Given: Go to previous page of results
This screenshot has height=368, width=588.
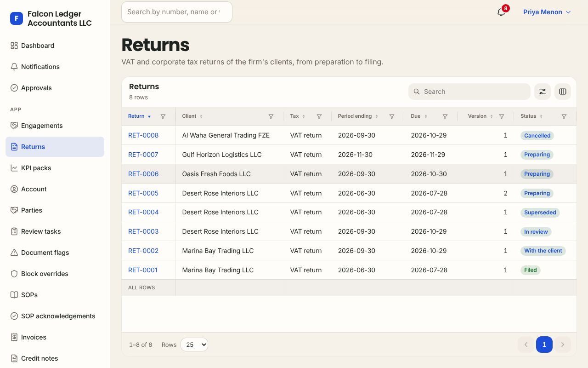Looking at the screenshot, I should coord(526,345).
